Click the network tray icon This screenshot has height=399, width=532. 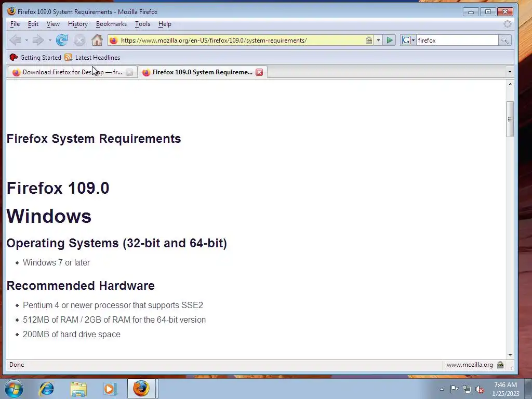(467, 390)
